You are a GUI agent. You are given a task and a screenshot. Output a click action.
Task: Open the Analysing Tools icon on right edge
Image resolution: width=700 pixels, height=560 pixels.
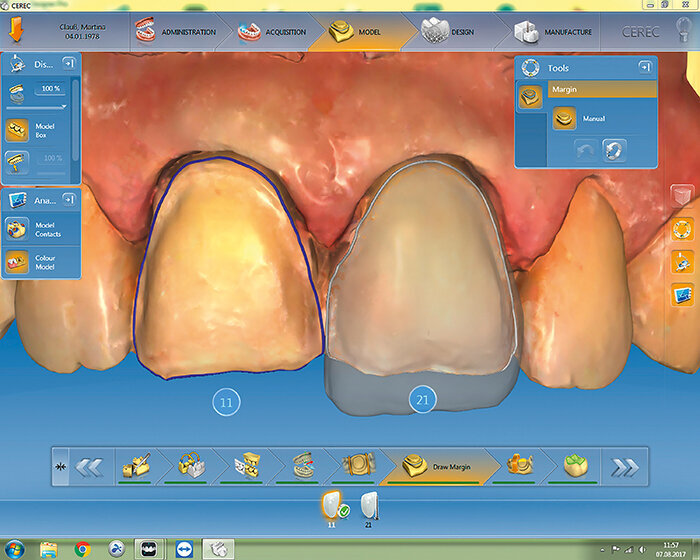click(x=682, y=295)
